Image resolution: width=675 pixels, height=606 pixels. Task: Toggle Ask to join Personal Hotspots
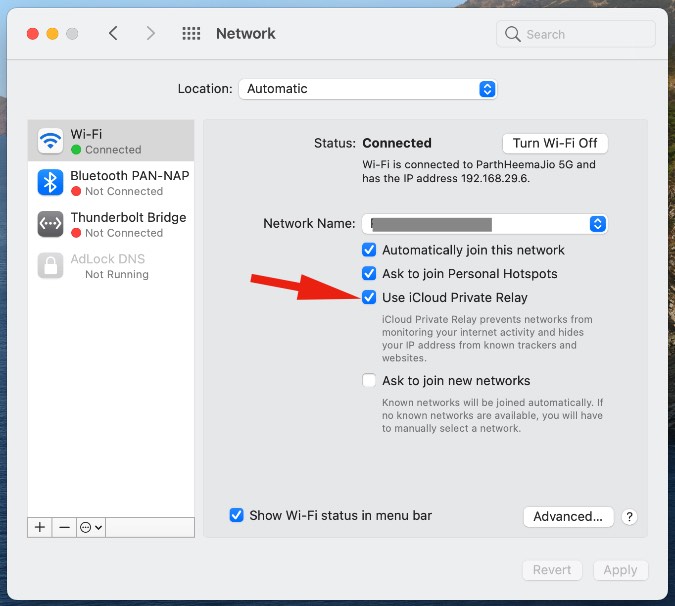pyautogui.click(x=370, y=273)
